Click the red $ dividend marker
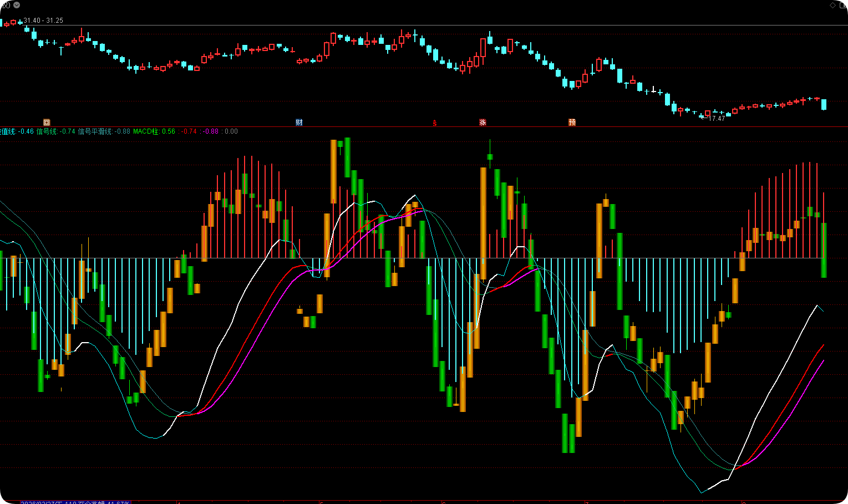Image resolution: width=848 pixels, height=504 pixels. pos(435,123)
